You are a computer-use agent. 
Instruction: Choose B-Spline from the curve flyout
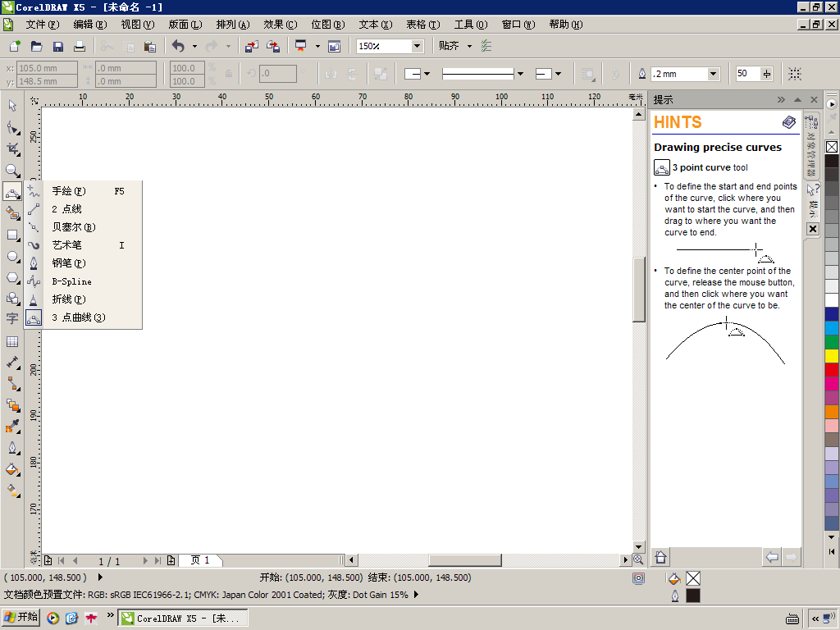coord(84,281)
